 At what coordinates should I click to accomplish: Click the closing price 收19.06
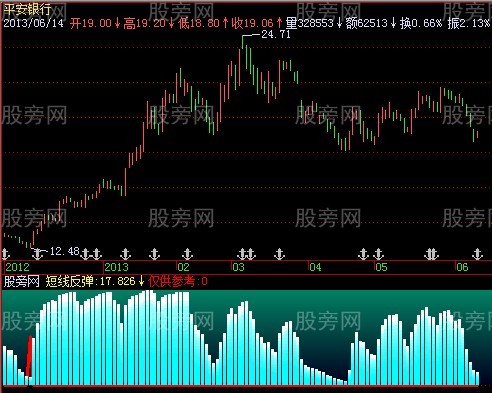(252, 23)
